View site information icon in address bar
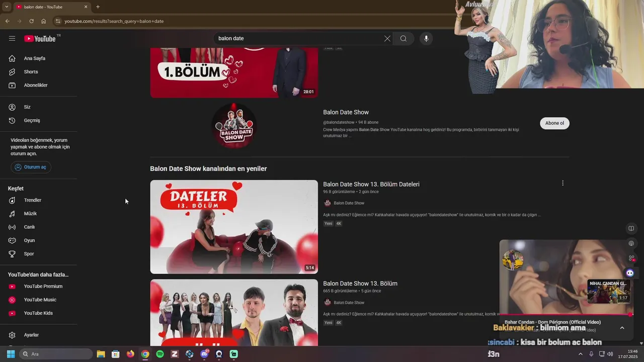The height and width of the screenshot is (362, 644). tap(58, 21)
